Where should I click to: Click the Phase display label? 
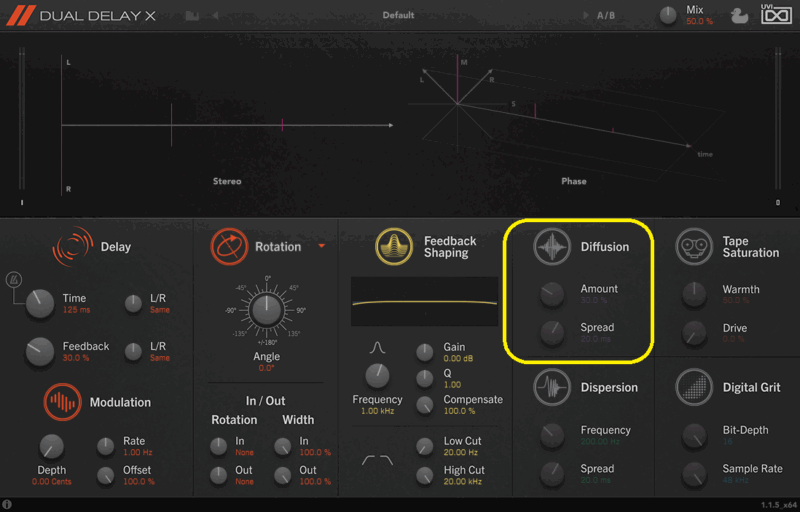574,181
